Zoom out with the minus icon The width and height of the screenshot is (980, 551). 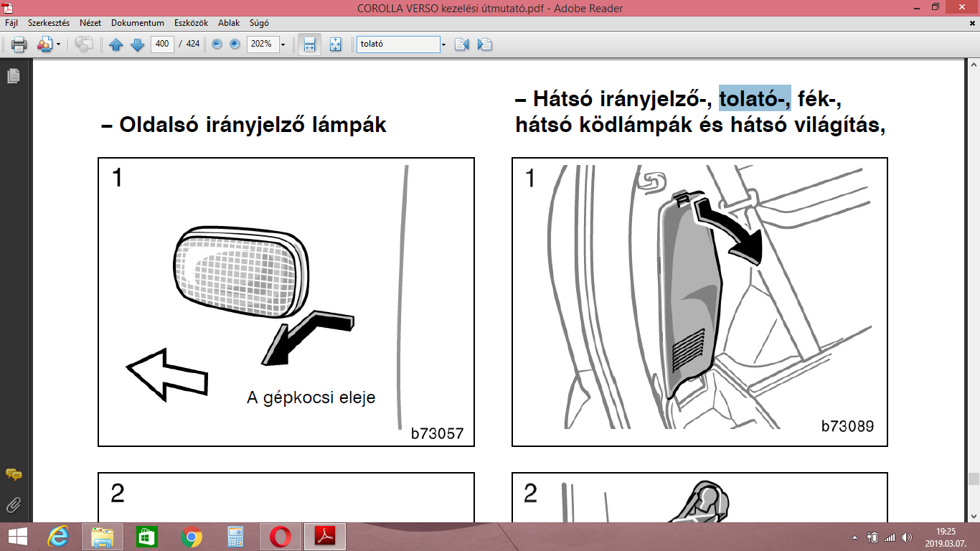[217, 44]
